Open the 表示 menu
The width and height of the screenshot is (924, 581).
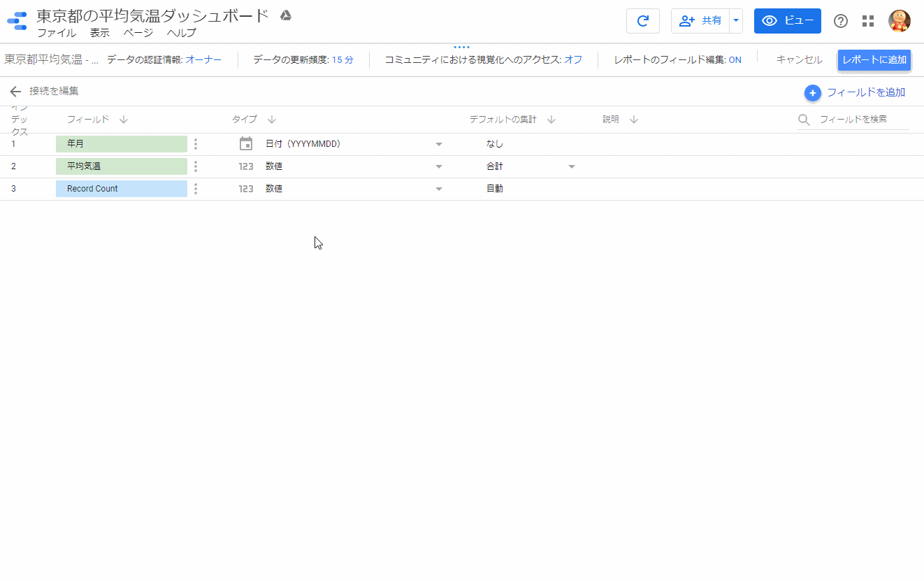pyautogui.click(x=99, y=32)
